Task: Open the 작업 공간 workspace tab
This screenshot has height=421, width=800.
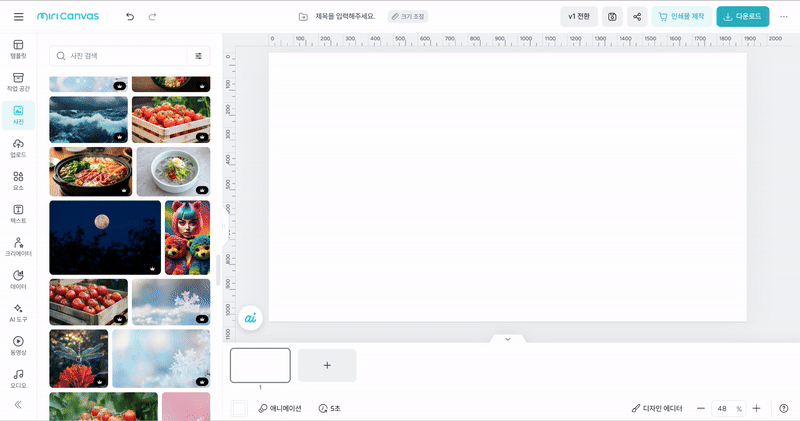Action: (18, 82)
